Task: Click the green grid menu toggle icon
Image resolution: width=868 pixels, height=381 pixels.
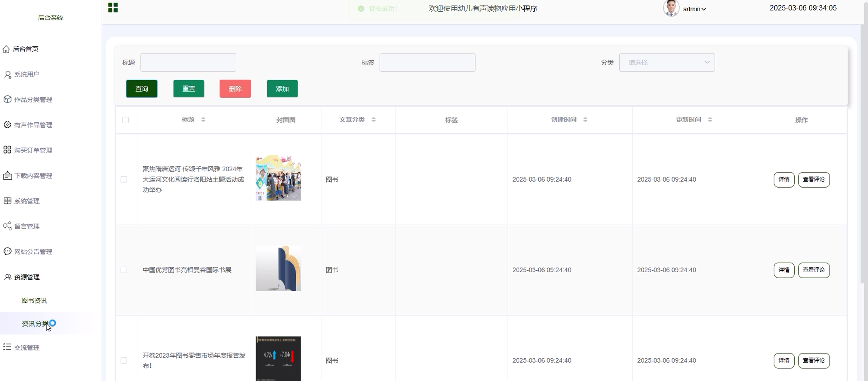Action: (x=113, y=7)
